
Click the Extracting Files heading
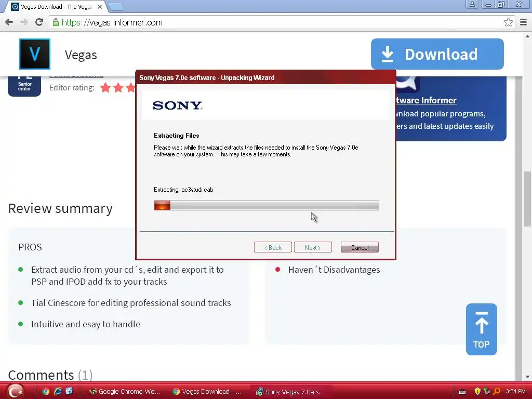[177, 136]
